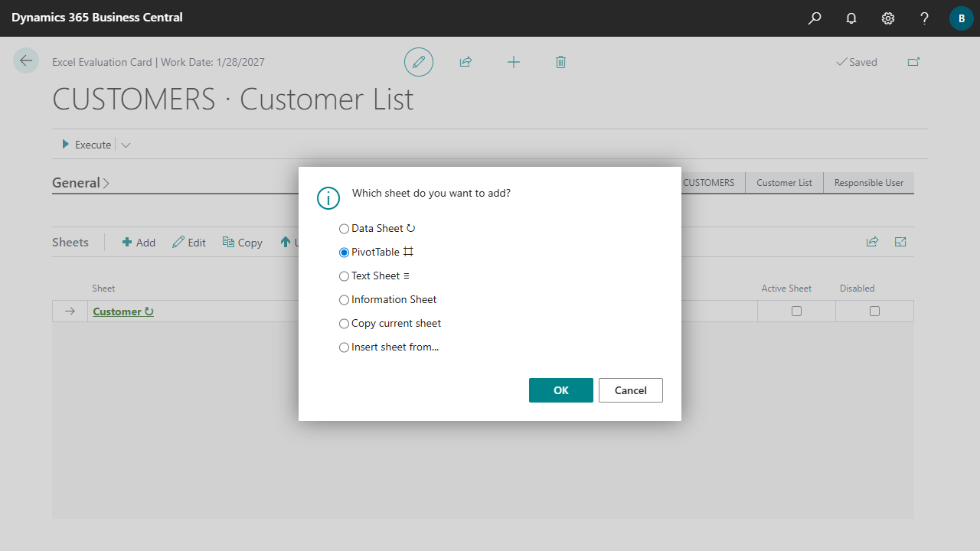The width and height of the screenshot is (980, 551).
Task: Choose the Information Sheet option
Action: [345, 300]
